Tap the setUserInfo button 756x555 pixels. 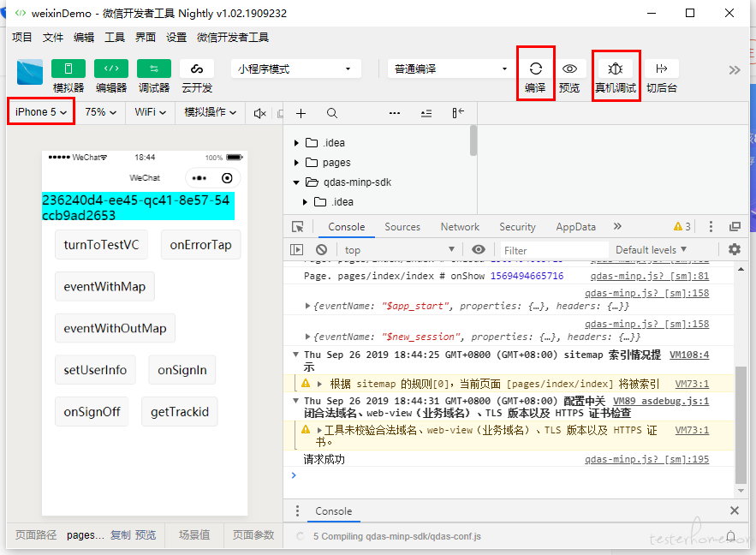click(95, 370)
